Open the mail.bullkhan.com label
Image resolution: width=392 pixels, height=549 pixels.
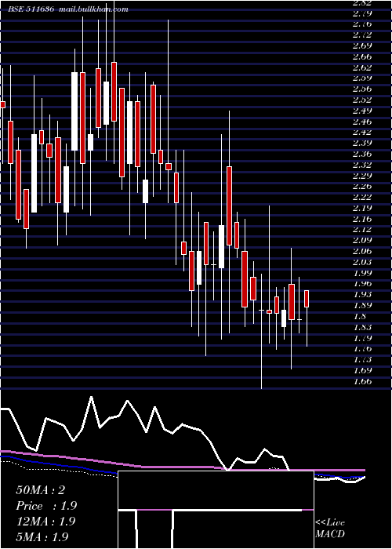(x=93, y=9)
